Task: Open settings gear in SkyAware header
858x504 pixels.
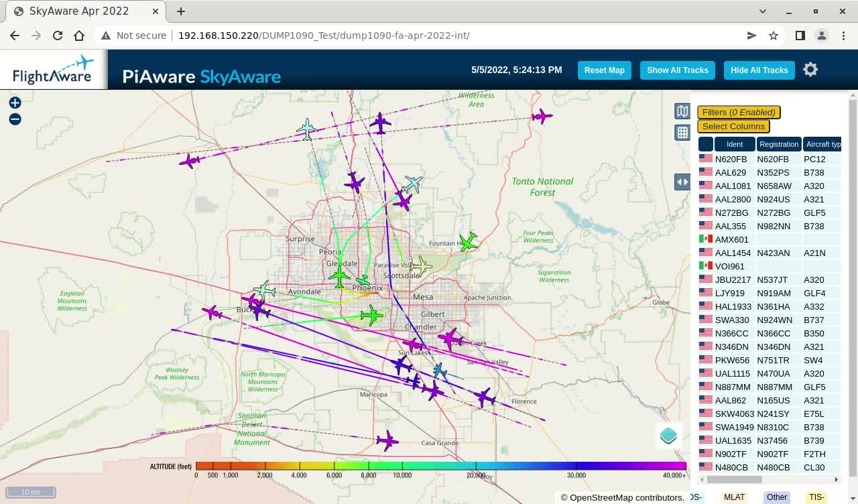Action: (810, 70)
